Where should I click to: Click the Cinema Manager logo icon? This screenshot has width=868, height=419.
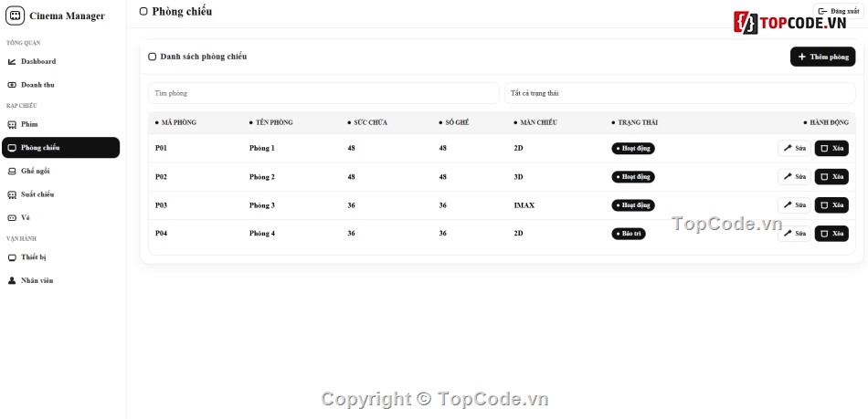pyautogui.click(x=15, y=16)
